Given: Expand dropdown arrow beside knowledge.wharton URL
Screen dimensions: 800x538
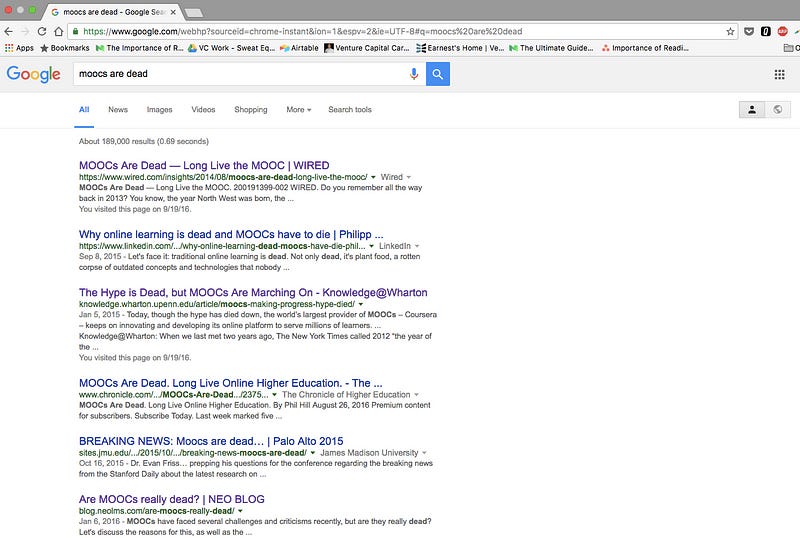Looking at the screenshot, I should click(361, 304).
